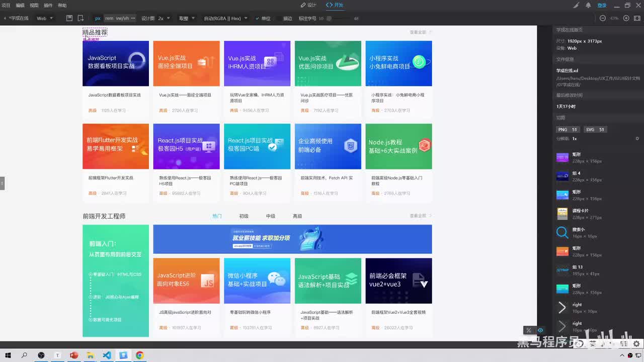This screenshot has height=362, width=644.
Task: Click the PNG 51 export button
Action: 568,129
